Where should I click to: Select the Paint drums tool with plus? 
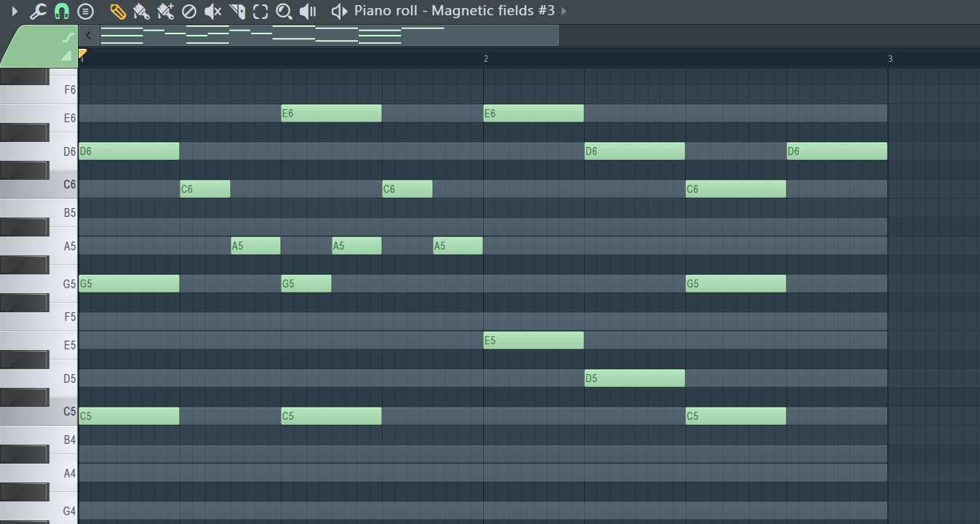(165, 11)
